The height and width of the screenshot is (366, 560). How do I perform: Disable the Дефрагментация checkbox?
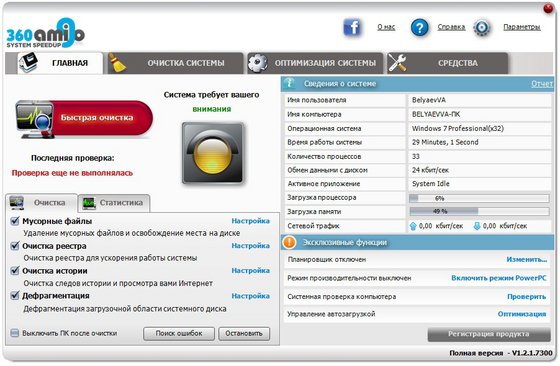coord(15,296)
